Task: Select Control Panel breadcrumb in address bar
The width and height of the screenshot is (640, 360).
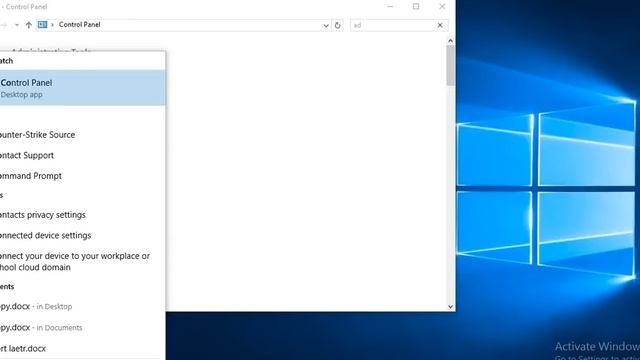Action: click(x=80, y=24)
